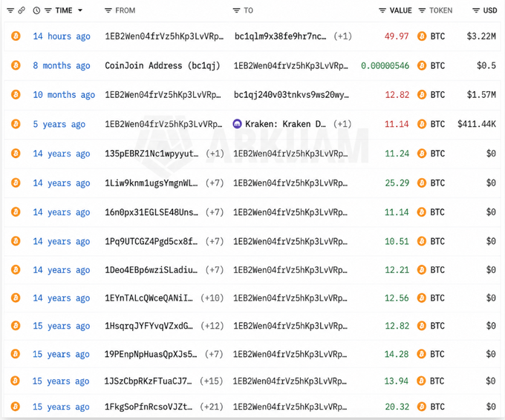Open sender address 1Liw9knm1ugsYmgnWL…
505x420 pixels.
(x=151, y=183)
